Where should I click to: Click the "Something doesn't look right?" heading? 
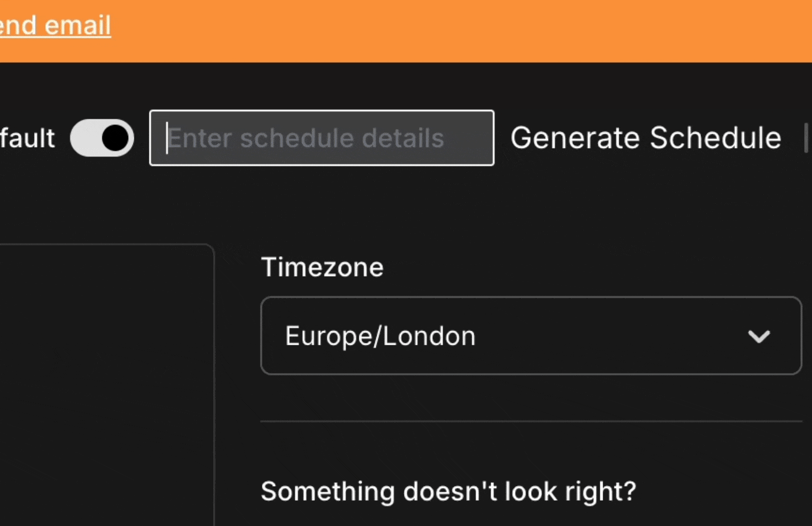[x=448, y=491]
